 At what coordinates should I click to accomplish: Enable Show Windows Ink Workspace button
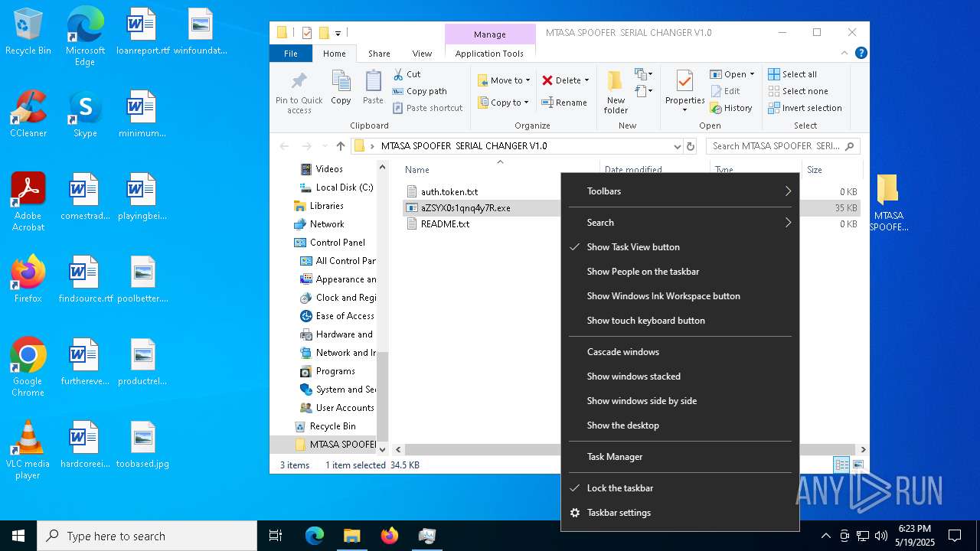click(680, 296)
